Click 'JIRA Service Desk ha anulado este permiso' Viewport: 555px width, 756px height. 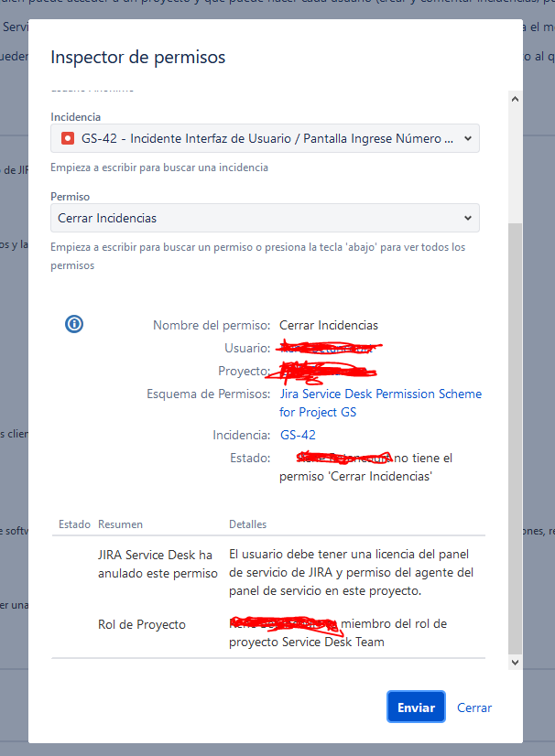(x=158, y=564)
